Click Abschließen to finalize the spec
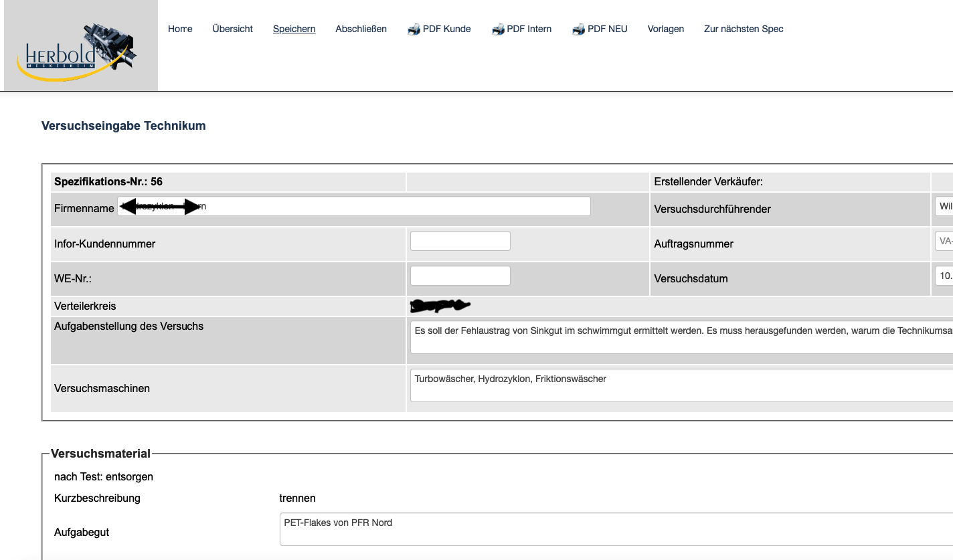953x560 pixels. [361, 29]
